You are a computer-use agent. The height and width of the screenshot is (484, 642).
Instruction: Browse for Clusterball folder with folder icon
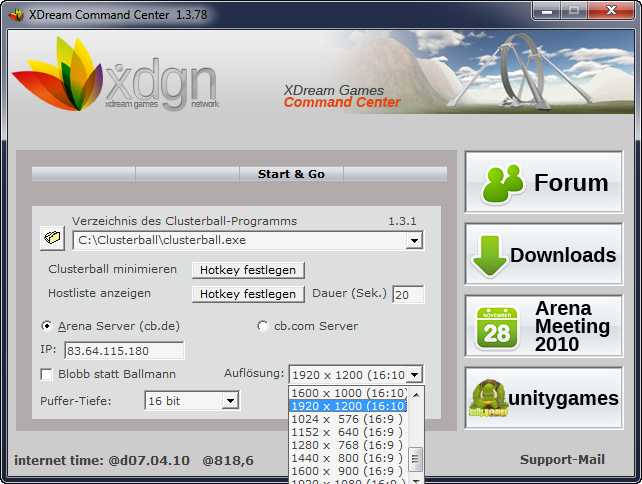coord(52,237)
